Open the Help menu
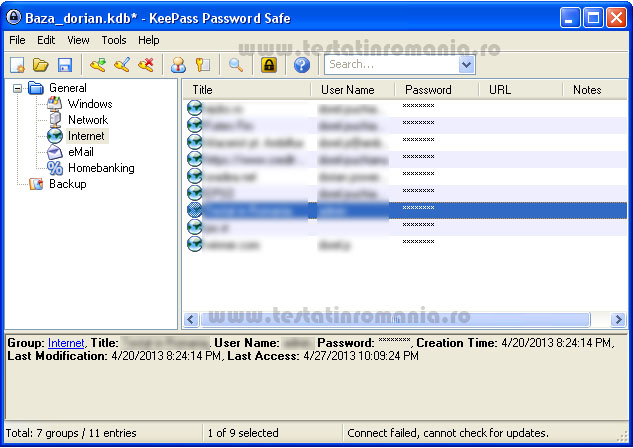The image size is (633, 448). pyautogui.click(x=149, y=40)
